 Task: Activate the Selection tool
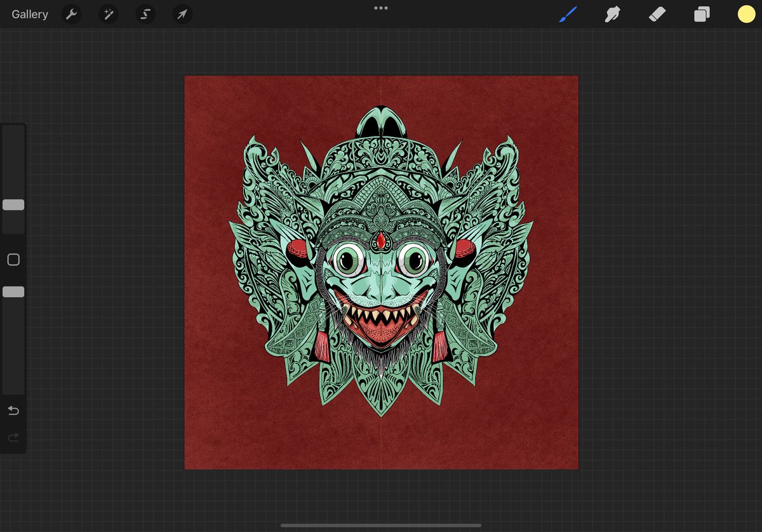click(x=145, y=14)
